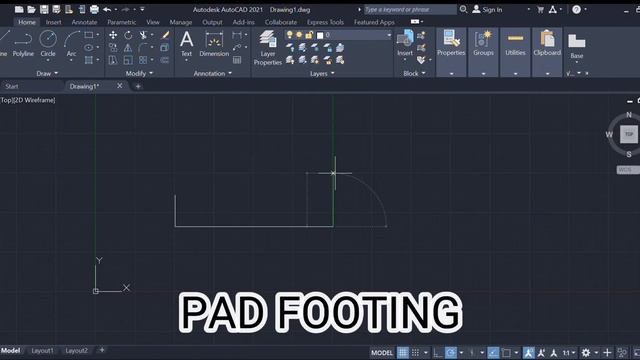Screen dimensions: 640x360
Task: Activate the Offset tool in Modify
Action: click(165, 60)
